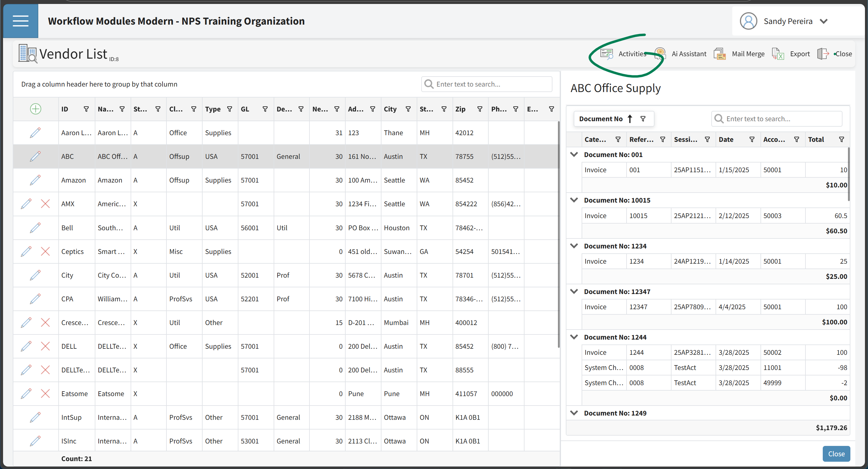Open filter on the City column
The height and width of the screenshot is (469, 868).
(408, 109)
